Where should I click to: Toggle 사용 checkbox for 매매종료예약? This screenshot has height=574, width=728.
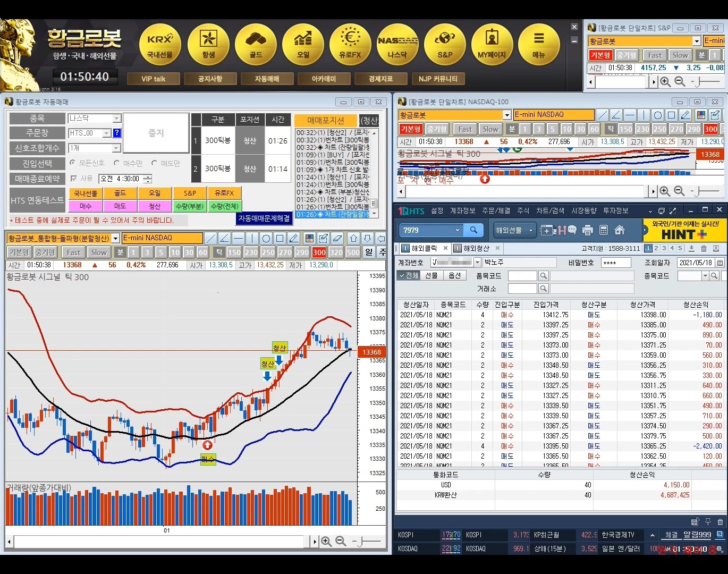click(x=74, y=179)
